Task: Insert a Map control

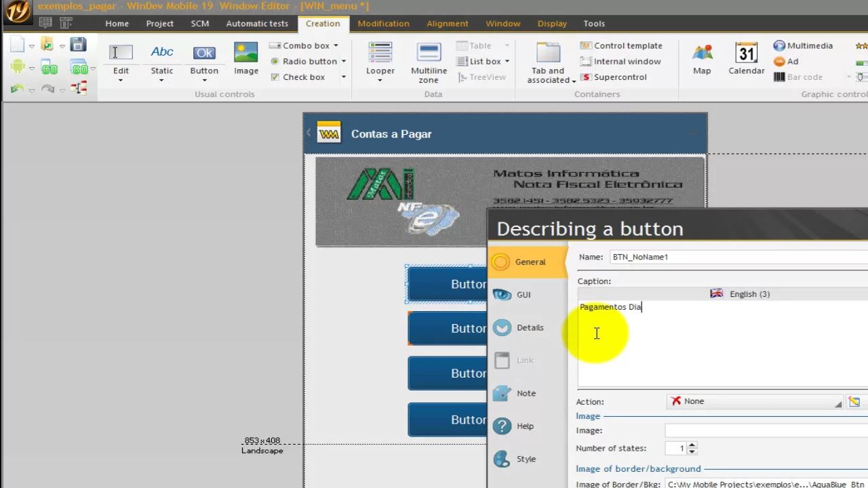Action: pos(702,58)
